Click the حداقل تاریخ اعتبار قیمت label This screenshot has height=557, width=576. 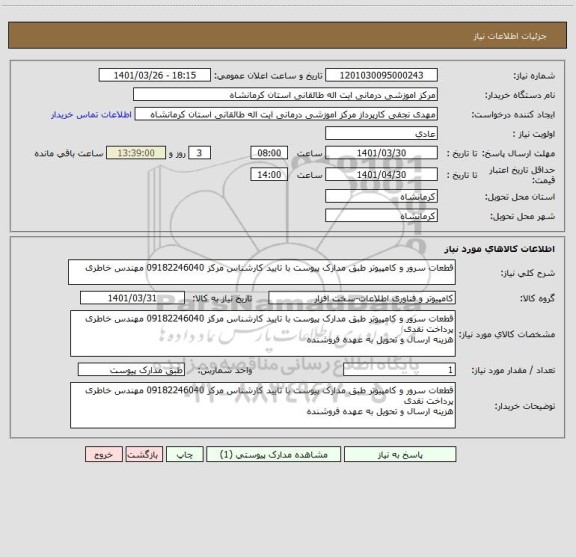pos(522,175)
